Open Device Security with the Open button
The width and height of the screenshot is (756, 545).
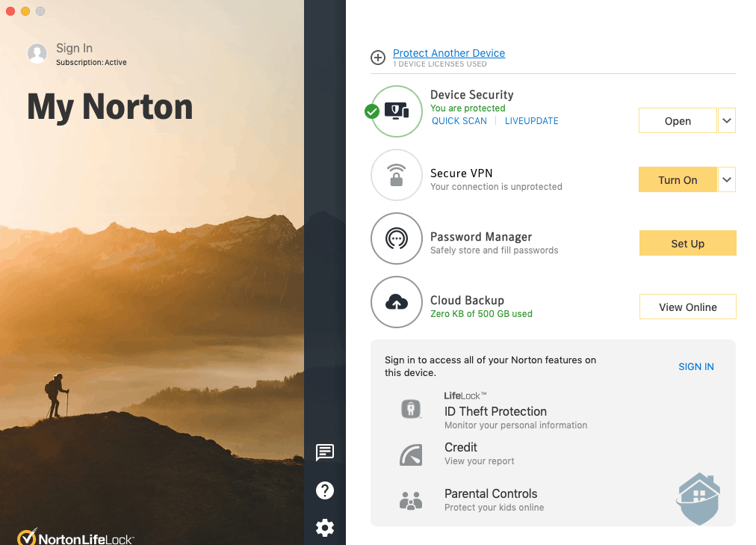click(x=678, y=120)
